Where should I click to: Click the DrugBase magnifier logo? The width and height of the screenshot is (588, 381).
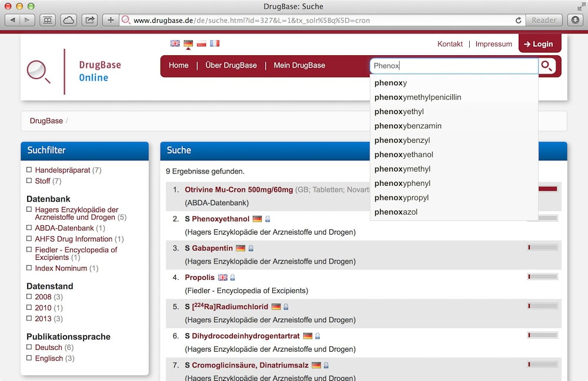pos(38,71)
